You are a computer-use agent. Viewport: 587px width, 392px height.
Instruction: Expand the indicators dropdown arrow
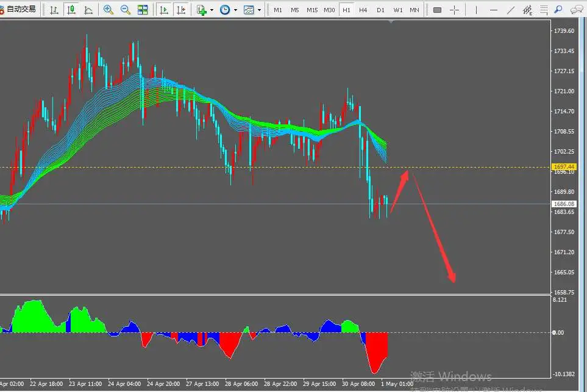click(x=212, y=10)
